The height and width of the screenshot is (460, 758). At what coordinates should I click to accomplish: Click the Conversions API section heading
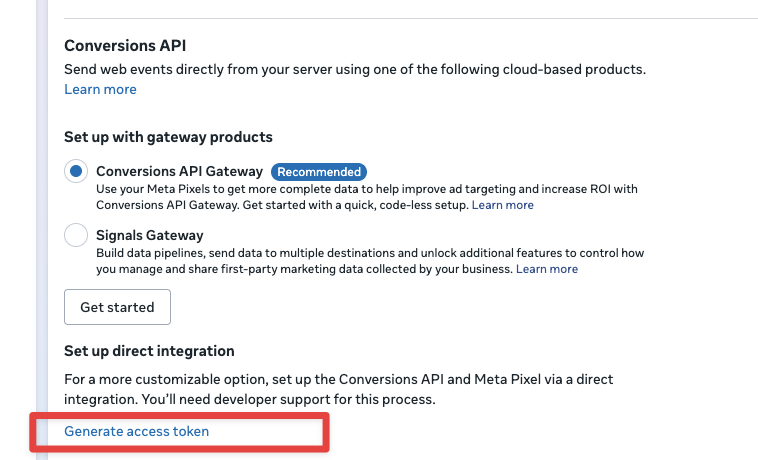(x=125, y=46)
